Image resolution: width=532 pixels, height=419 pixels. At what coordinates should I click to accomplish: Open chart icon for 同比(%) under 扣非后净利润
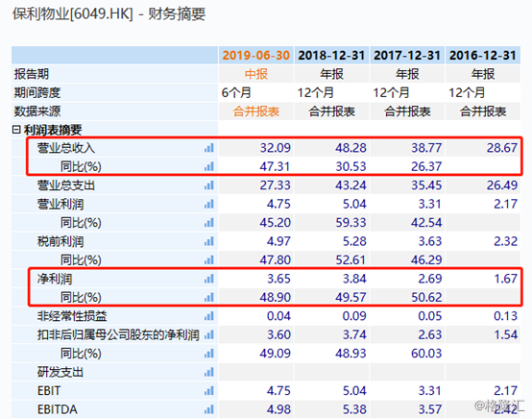209,354
